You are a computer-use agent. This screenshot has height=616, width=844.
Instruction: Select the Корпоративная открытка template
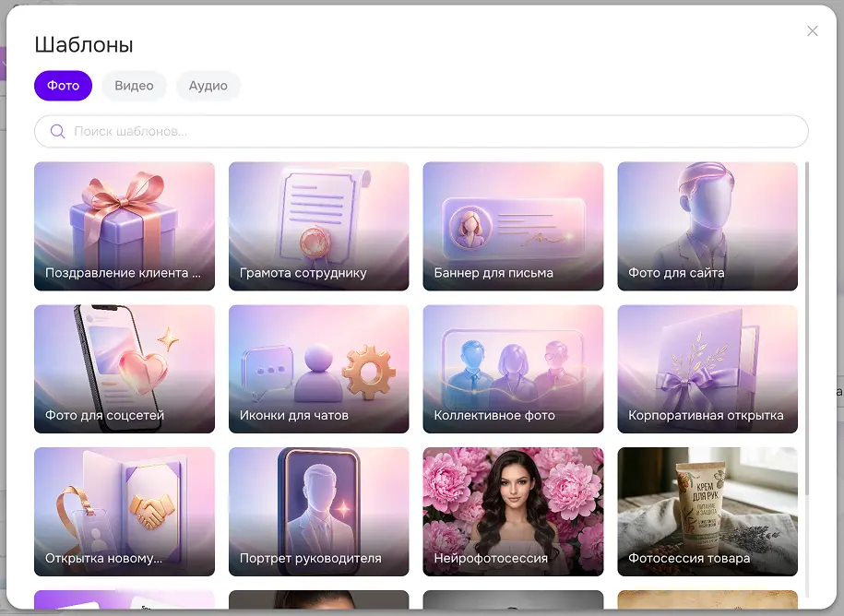[707, 369]
